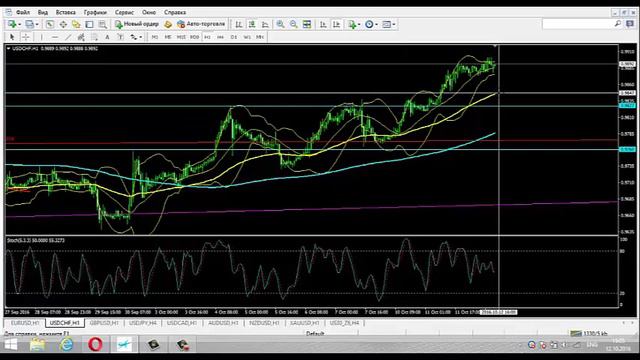Screen dimensions: 640x360
Task: Open the Windows Start button
Action: (x=10, y=345)
